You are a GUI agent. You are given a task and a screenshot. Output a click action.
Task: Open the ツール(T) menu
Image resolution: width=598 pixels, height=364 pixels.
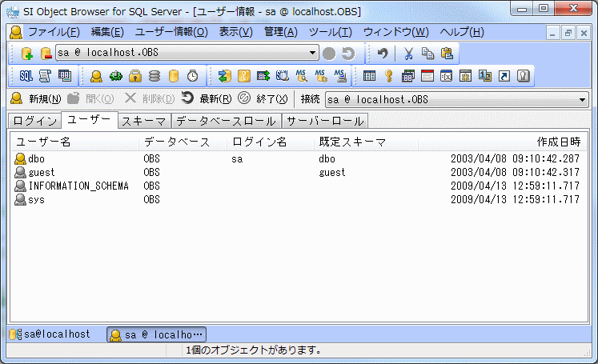point(330,32)
